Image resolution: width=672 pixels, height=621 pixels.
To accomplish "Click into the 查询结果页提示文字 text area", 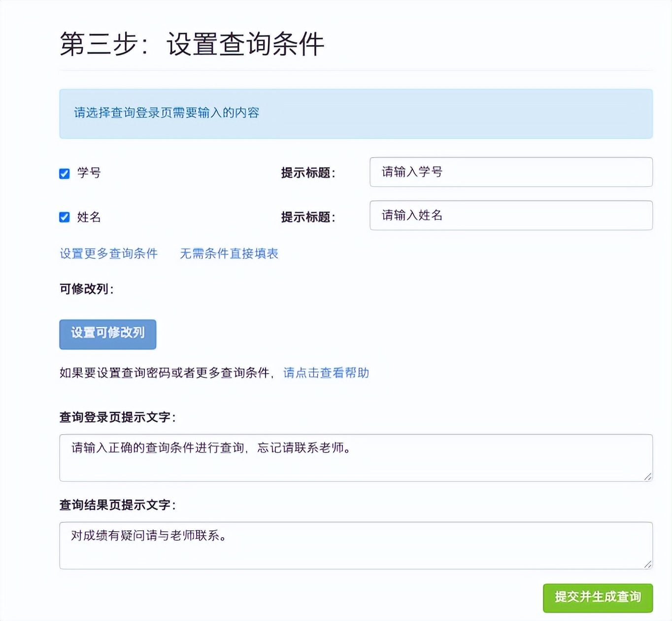I will click(356, 546).
